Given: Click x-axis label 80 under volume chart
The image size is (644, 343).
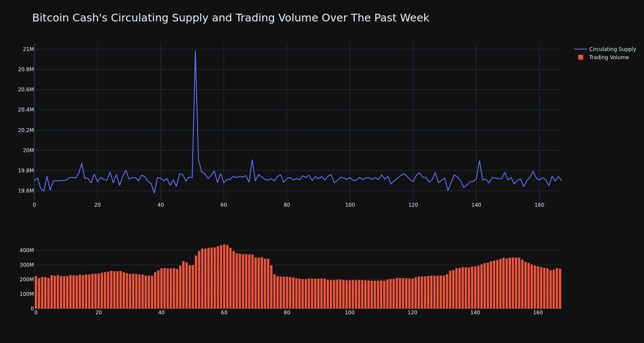Looking at the screenshot, I should pos(287,313).
